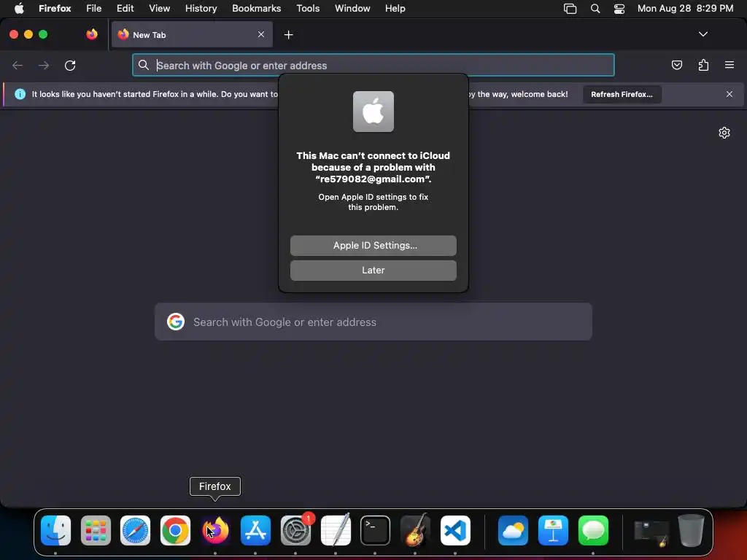This screenshot has width=747, height=560.
Task: Open new tab page personalize gear
Action: pos(724,133)
